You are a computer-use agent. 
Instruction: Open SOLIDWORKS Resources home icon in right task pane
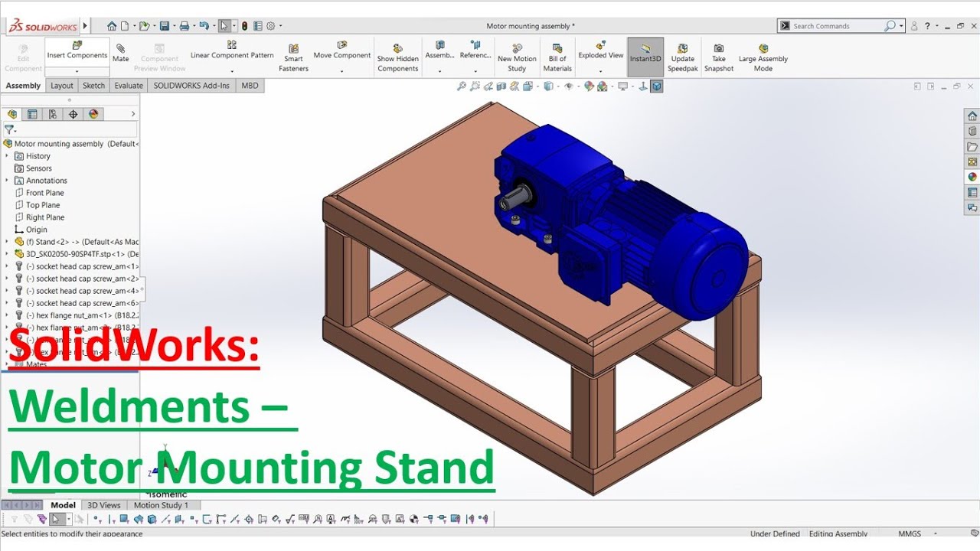972,116
